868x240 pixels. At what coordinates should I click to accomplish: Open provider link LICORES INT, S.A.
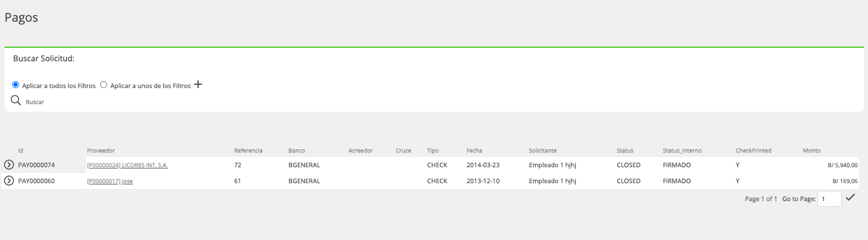pyautogui.click(x=128, y=165)
